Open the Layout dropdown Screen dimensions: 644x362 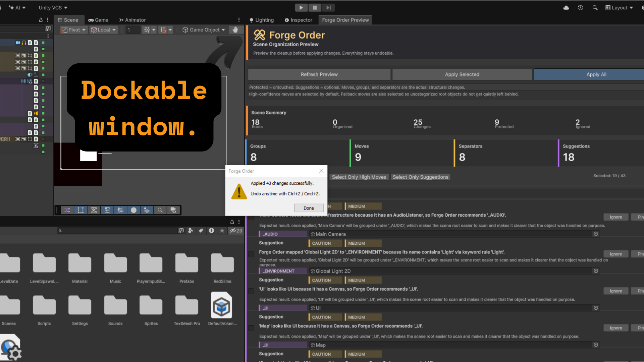619,7
